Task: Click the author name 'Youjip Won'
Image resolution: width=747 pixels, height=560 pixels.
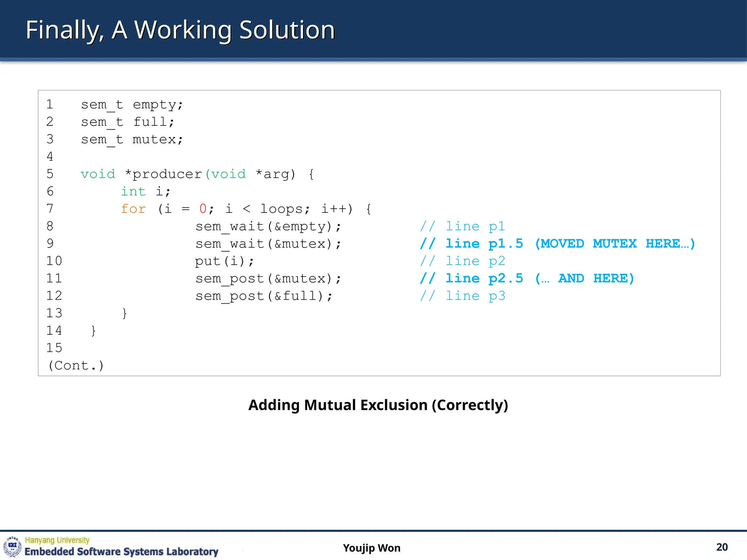Action: pos(371,548)
